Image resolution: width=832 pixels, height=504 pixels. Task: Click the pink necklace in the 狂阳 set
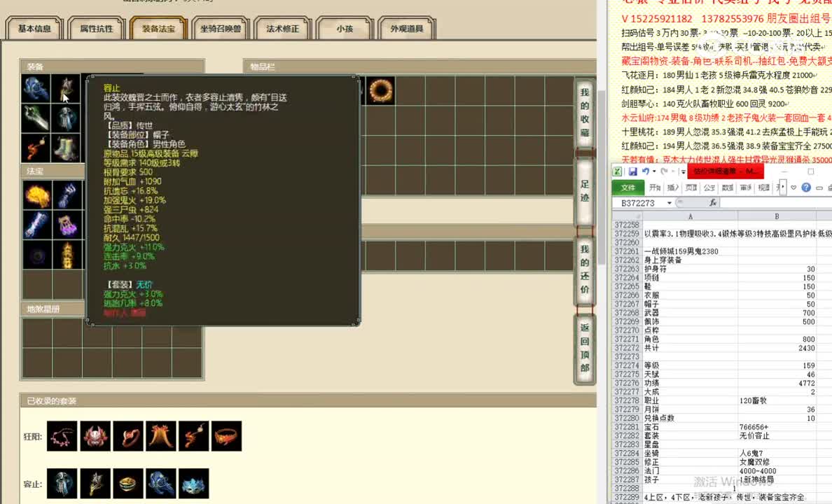(62, 436)
